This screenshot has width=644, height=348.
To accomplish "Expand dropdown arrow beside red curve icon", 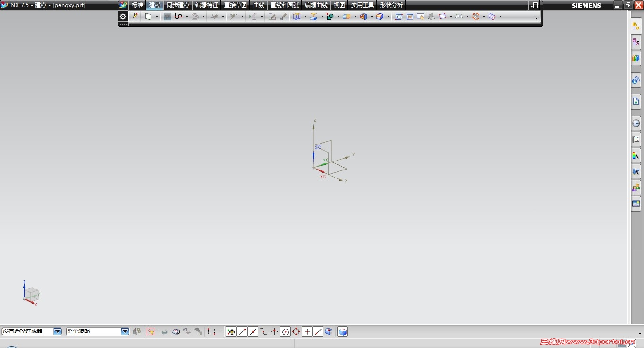I will pos(187,17).
